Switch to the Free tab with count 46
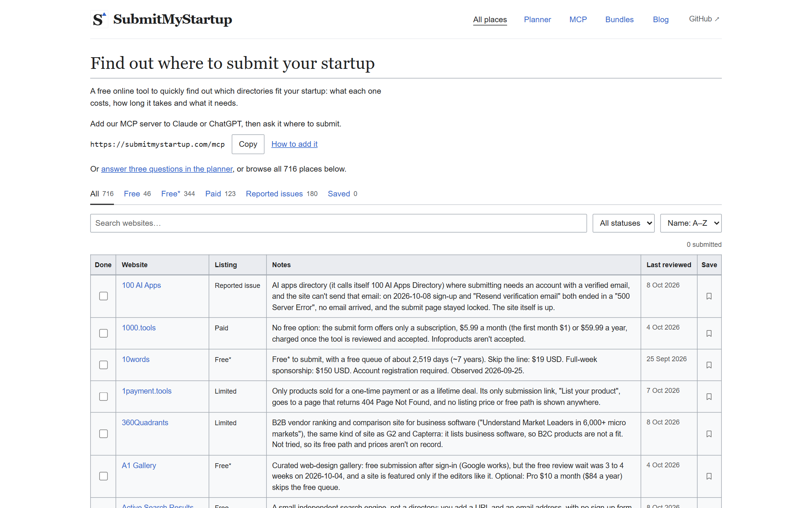Screen dimensions: 812x508 [x=137, y=194]
